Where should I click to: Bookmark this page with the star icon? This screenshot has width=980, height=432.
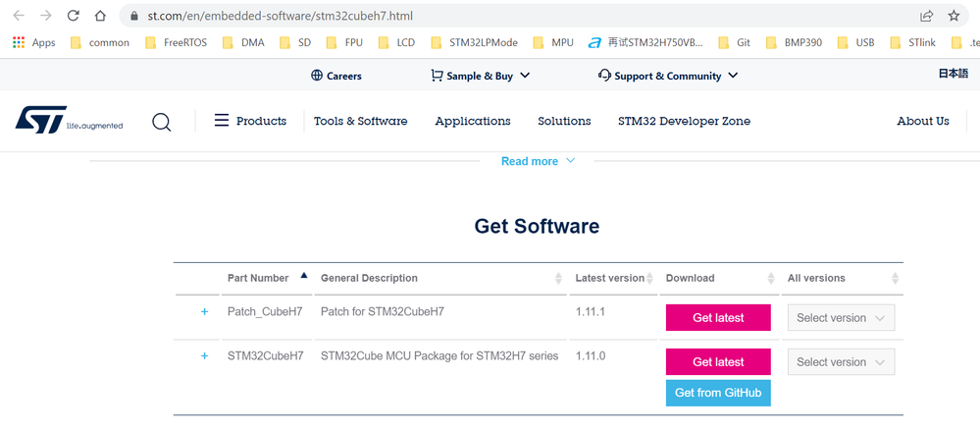[x=954, y=16]
